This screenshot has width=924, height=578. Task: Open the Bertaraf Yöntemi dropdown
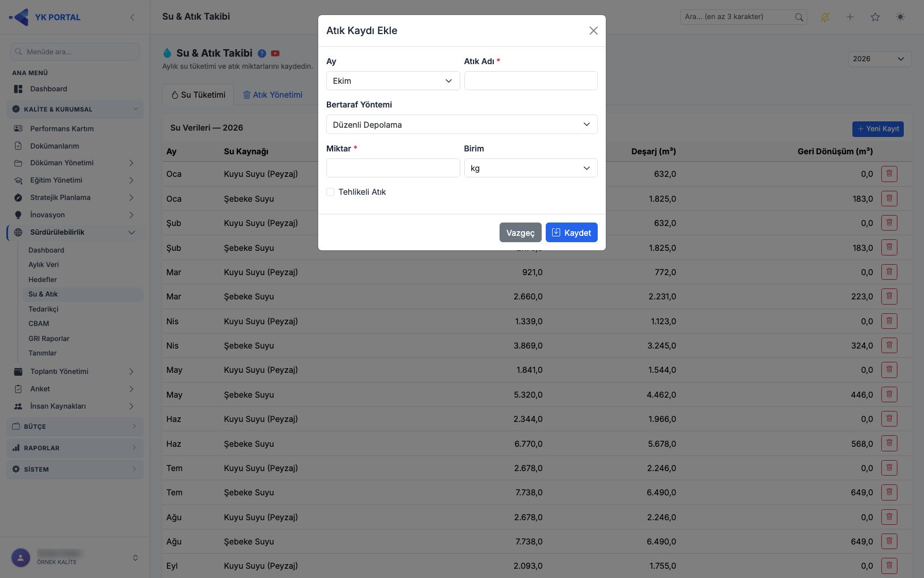click(x=462, y=124)
